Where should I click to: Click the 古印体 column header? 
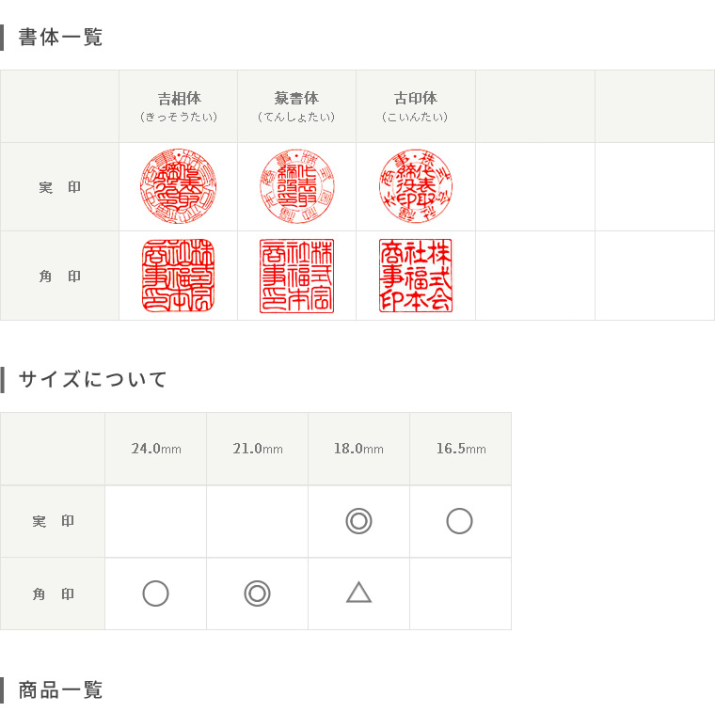[x=415, y=106]
